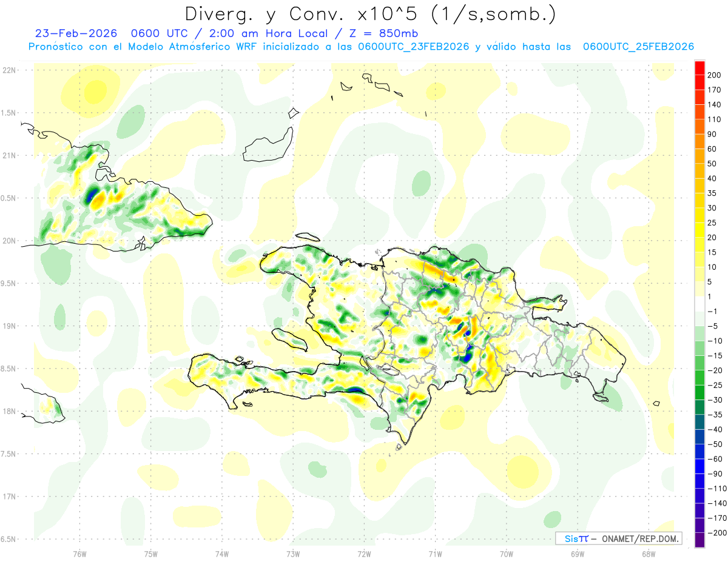Click the 22N latitude label
The width and height of the screenshot is (728, 562).
coord(8,70)
